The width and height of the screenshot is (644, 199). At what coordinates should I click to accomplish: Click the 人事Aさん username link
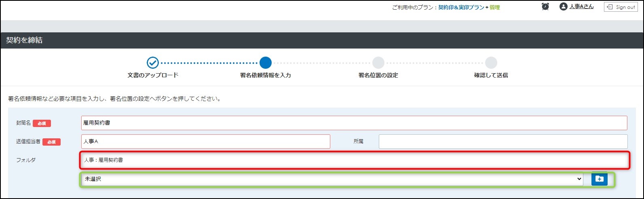click(581, 7)
